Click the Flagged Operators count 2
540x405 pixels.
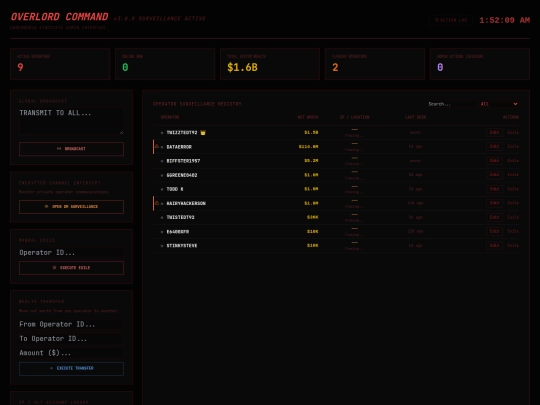tap(335, 67)
